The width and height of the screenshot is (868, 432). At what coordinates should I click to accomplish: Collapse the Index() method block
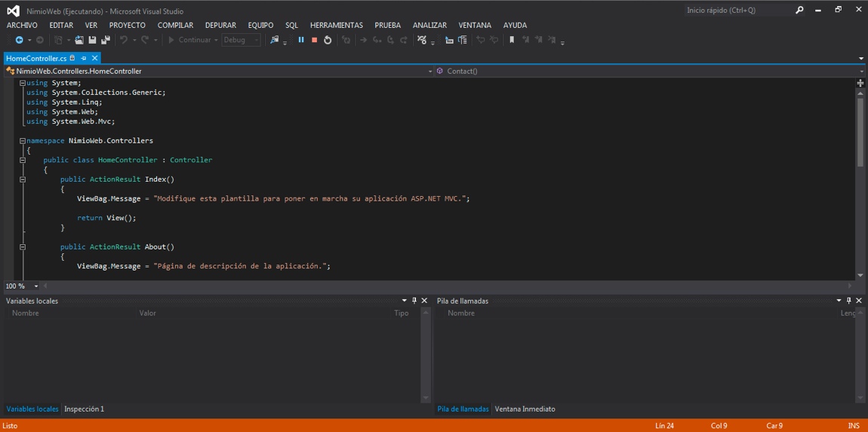click(x=23, y=179)
